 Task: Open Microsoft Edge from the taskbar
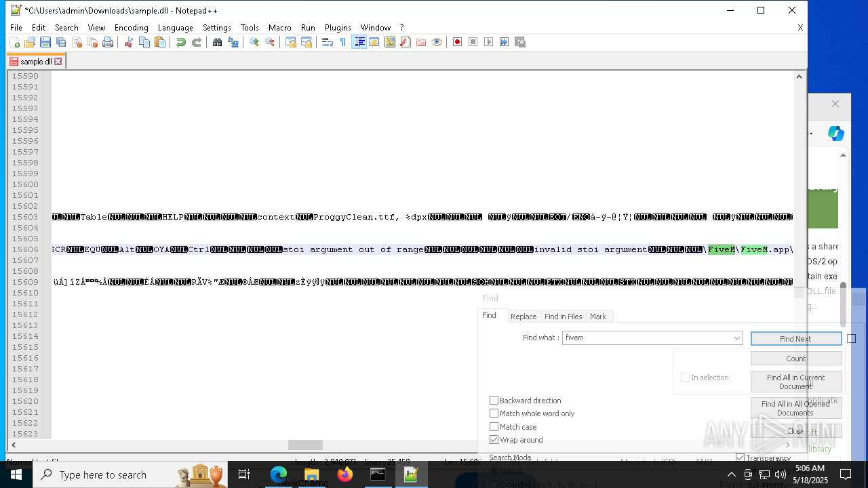(279, 474)
